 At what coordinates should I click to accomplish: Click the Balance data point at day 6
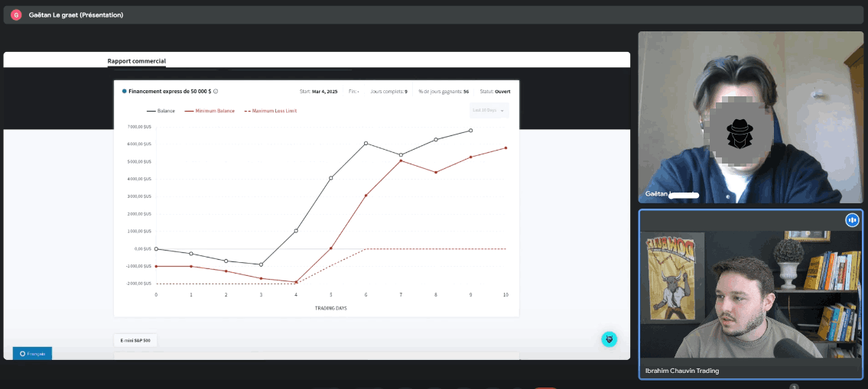point(366,144)
